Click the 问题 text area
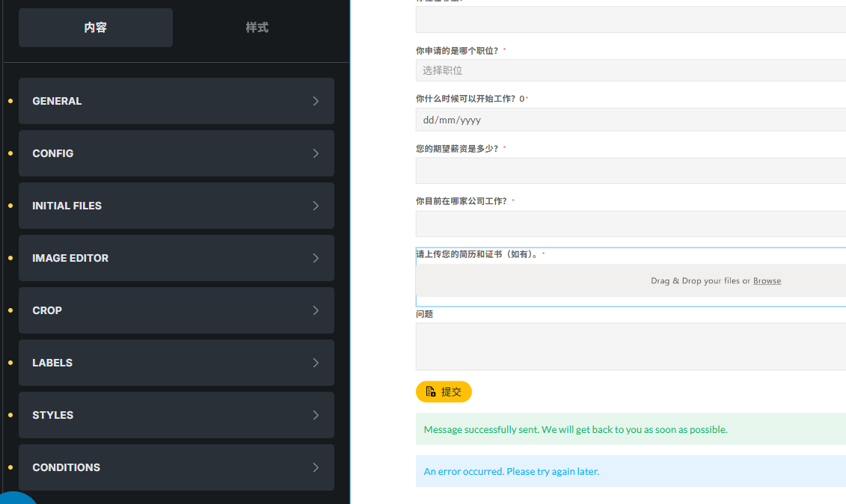The image size is (846, 504). tap(630, 346)
